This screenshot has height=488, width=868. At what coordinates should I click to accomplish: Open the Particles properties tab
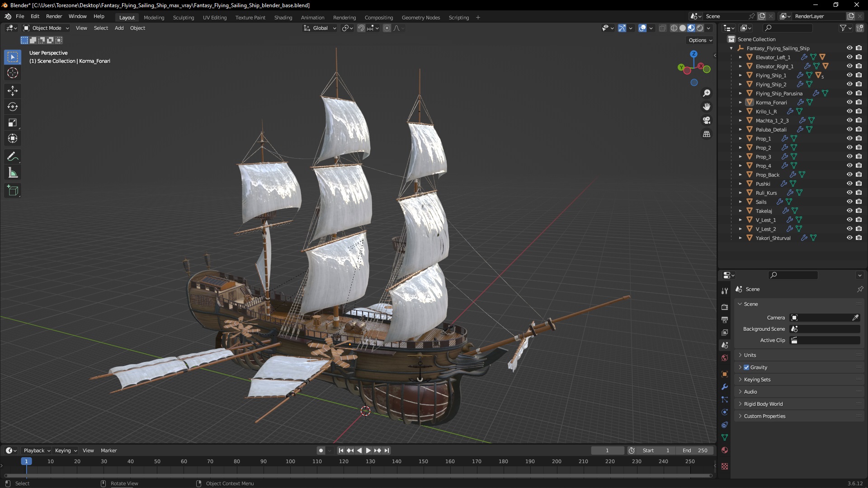pos(725,399)
